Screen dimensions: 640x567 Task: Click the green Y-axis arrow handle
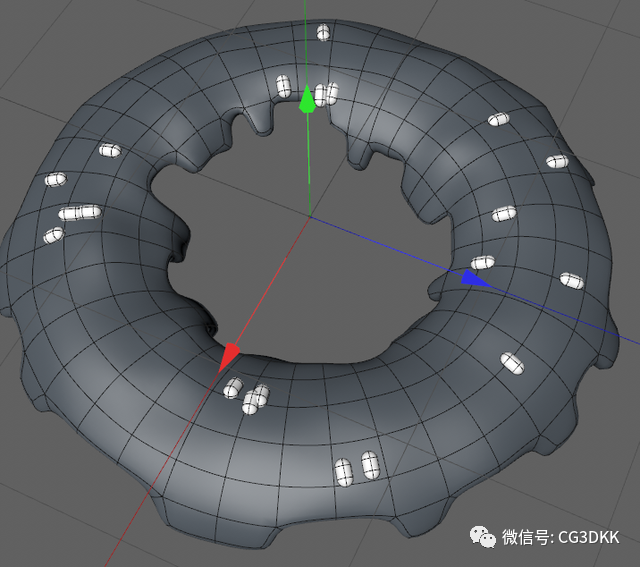pos(307,98)
